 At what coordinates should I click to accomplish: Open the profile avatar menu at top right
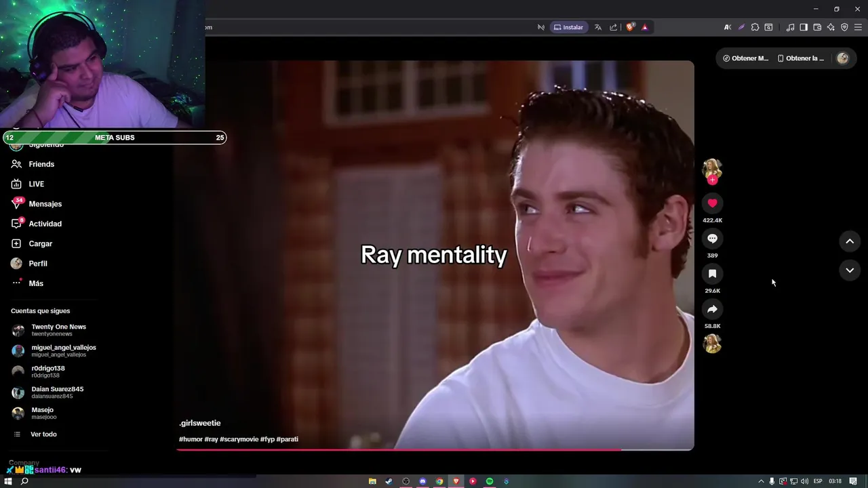click(x=843, y=58)
